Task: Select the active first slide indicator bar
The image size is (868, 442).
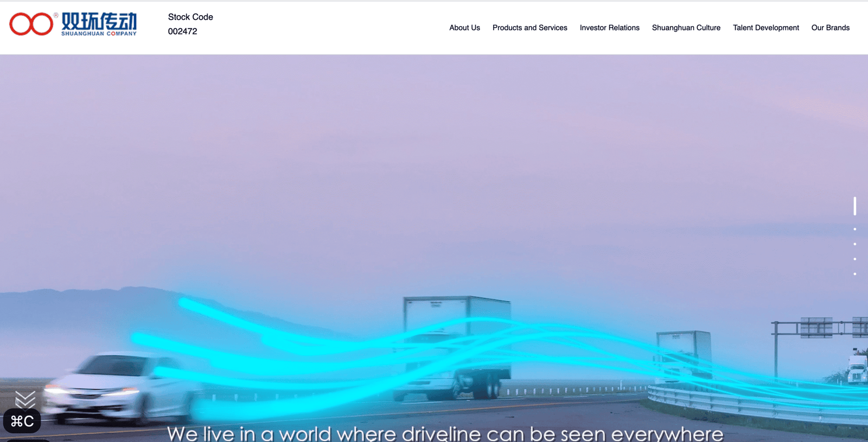Action: pos(854,206)
